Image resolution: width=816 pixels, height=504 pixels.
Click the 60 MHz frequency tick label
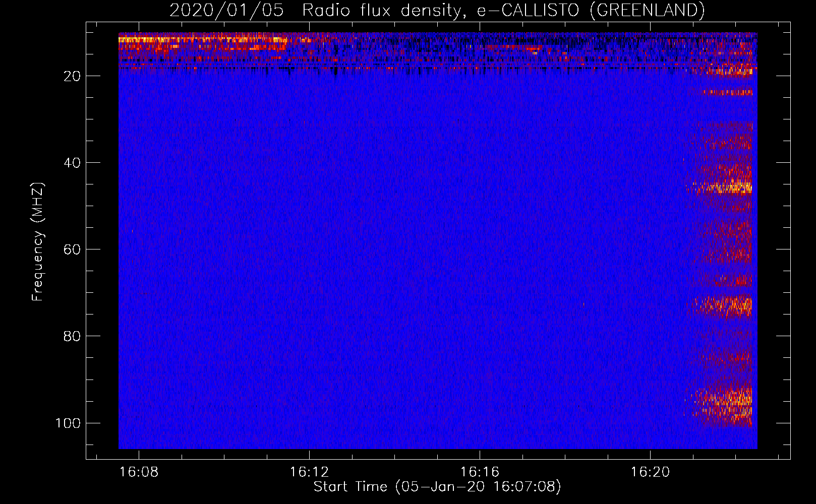click(72, 249)
